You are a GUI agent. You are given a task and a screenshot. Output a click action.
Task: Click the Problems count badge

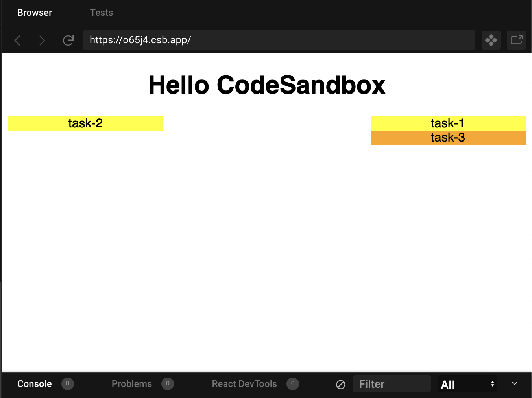[x=168, y=384]
